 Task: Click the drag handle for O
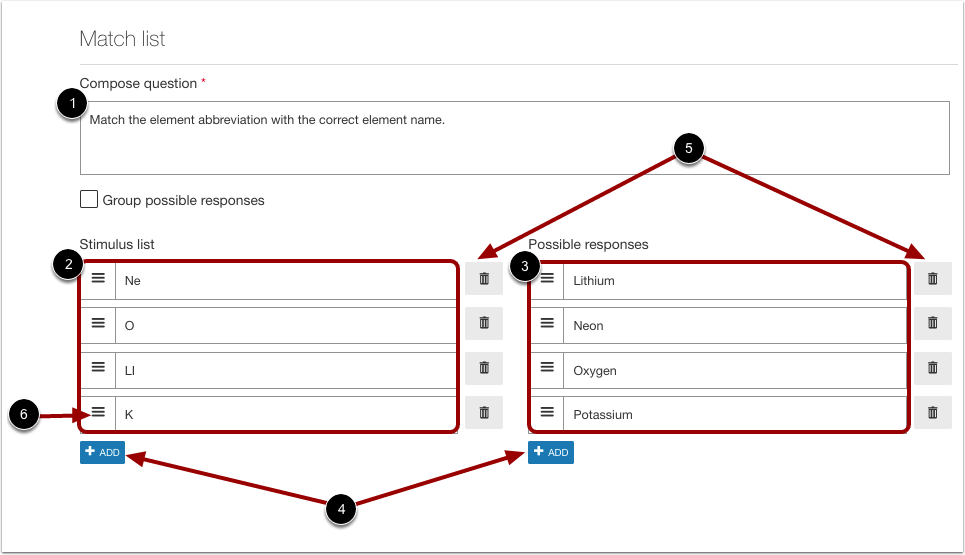click(x=98, y=323)
